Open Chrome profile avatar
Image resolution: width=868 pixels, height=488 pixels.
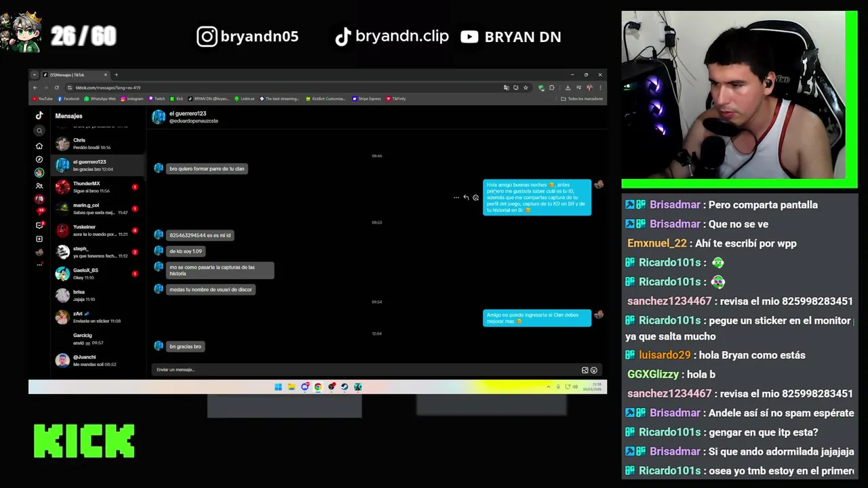click(x=589, y=87)
